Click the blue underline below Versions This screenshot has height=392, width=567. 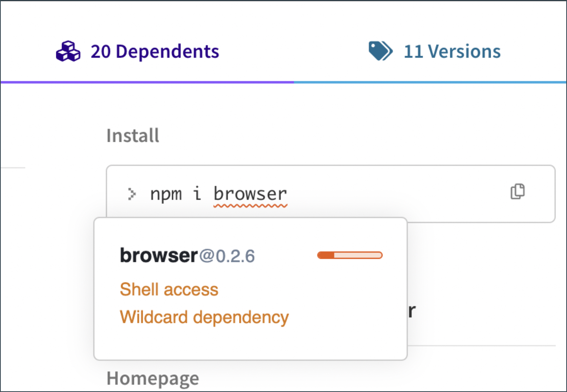coord(430,82)
